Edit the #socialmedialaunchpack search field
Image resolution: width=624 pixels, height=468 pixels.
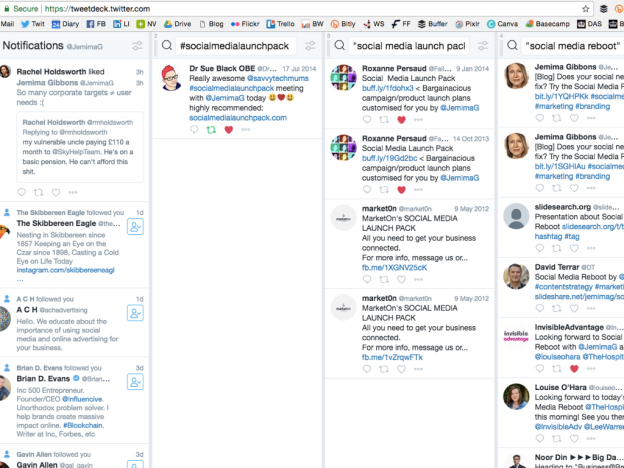point(236,46)
